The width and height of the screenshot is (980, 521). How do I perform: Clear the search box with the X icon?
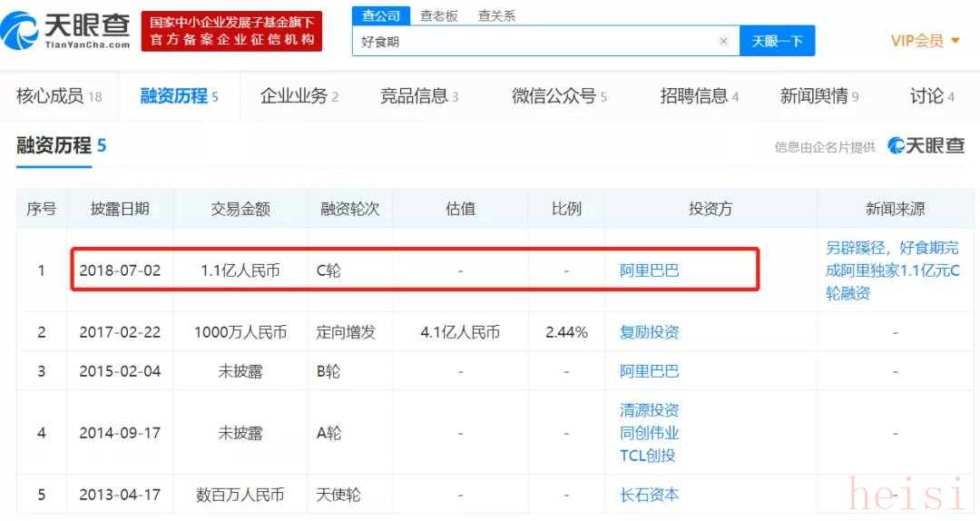point(723,41)
